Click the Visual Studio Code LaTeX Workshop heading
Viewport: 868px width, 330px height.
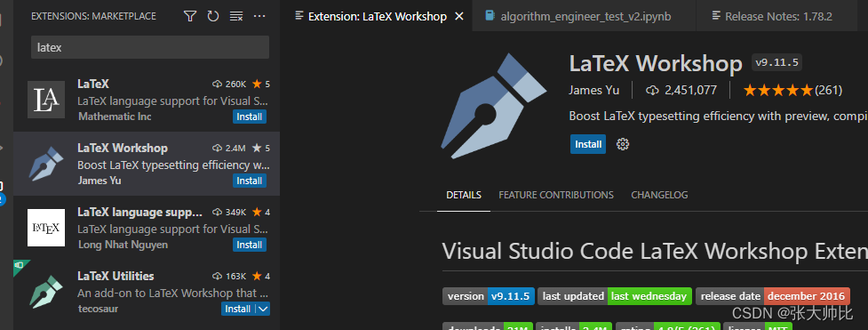[x=655, y=251]
